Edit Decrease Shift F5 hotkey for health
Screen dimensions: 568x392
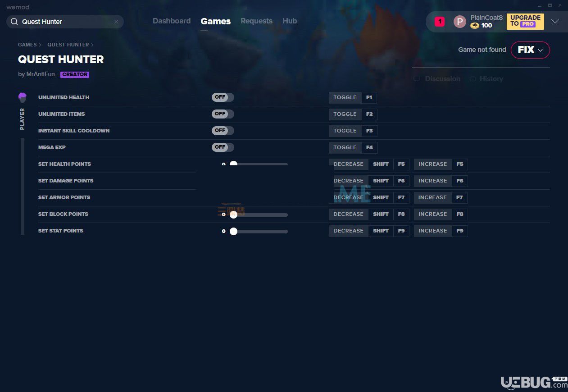click(x=369, y=164)
